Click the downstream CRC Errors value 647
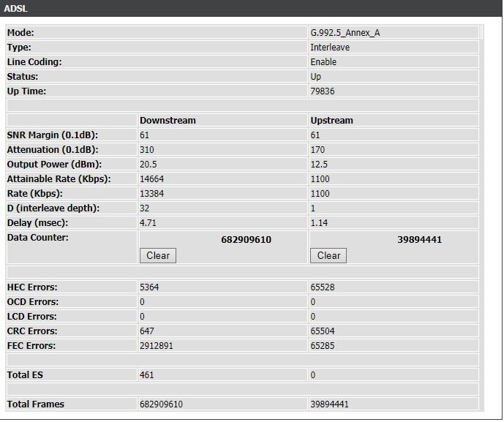 point(147,331)
